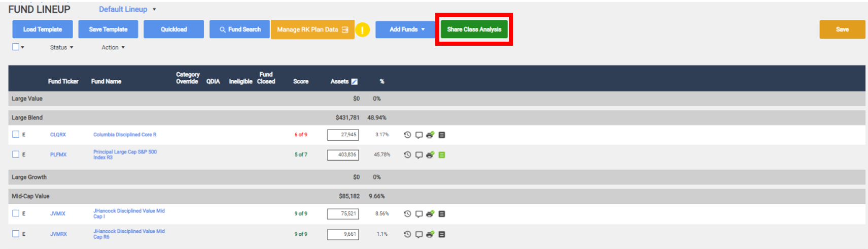Open the PLFMX ticker link
Image resolution: width=868 pixels, height=249 pixels.
click(x=58, y=154)
